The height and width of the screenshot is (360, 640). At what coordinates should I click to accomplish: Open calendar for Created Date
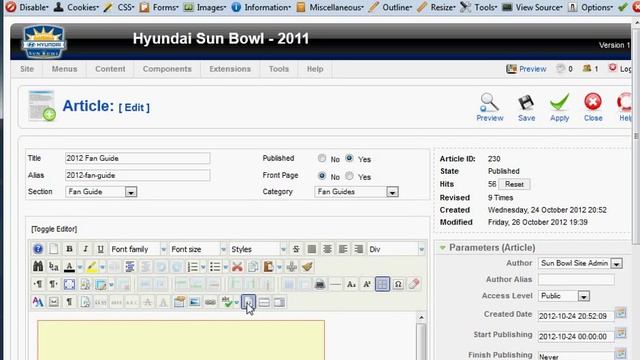pos(621,313)
